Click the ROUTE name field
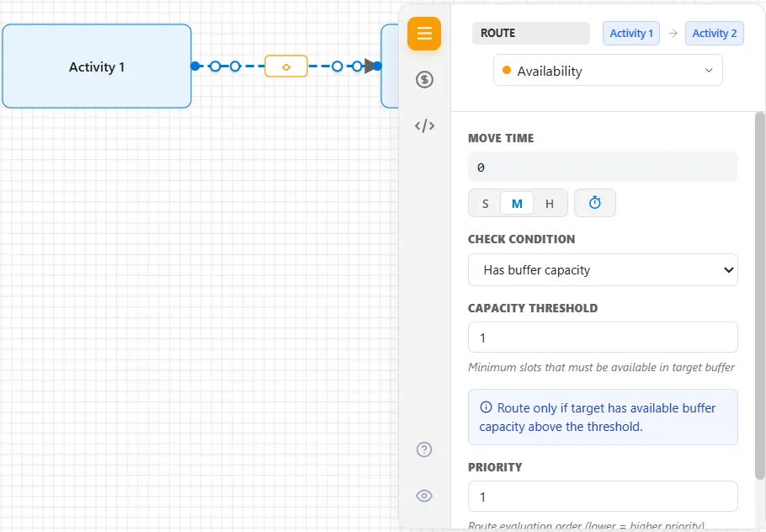 click(x=530, y=33)
